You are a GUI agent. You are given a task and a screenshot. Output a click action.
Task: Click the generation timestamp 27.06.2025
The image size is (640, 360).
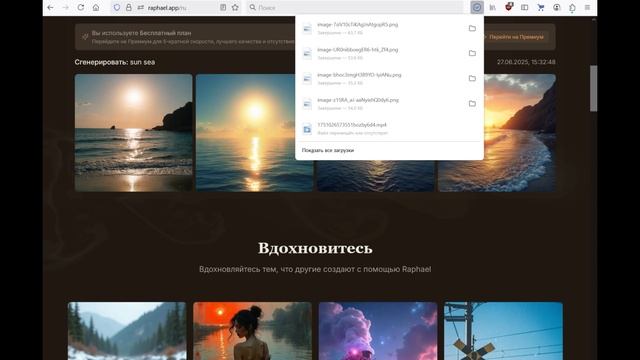tap(526, 62)
